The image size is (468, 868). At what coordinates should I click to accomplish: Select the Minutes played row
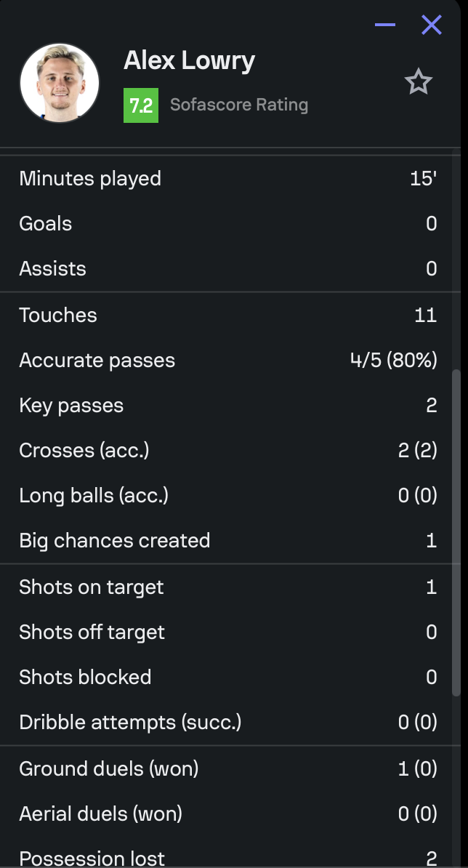[x=228, y=179]
